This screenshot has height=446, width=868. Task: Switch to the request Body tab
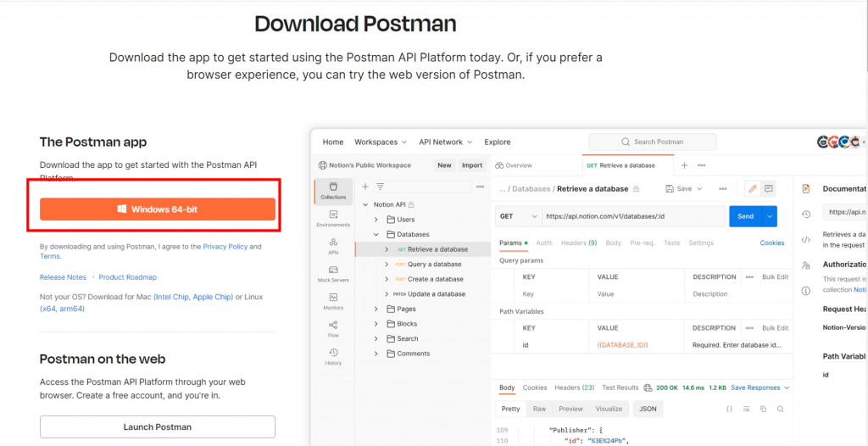(x=613, y=243)
